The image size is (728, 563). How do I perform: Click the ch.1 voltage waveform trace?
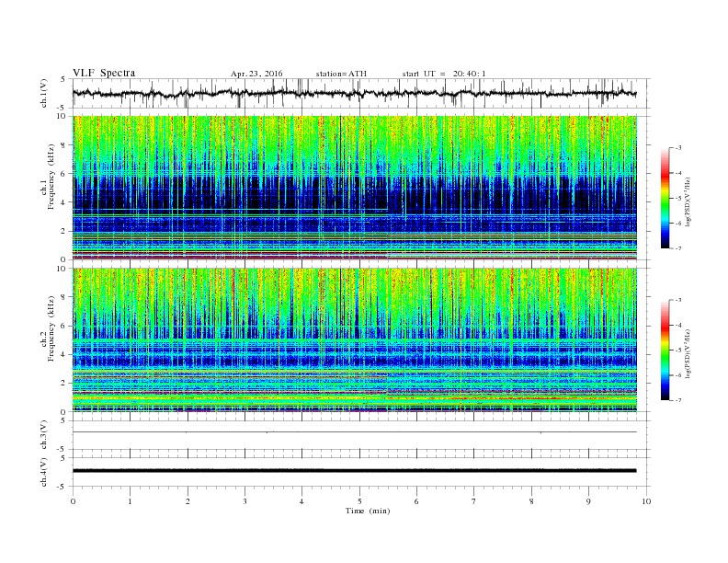(355, 93)
